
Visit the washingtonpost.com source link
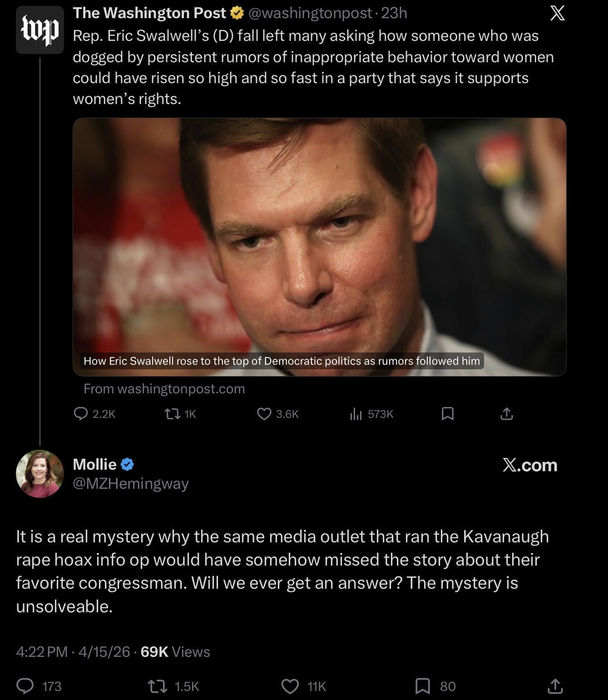click(164, 389)
